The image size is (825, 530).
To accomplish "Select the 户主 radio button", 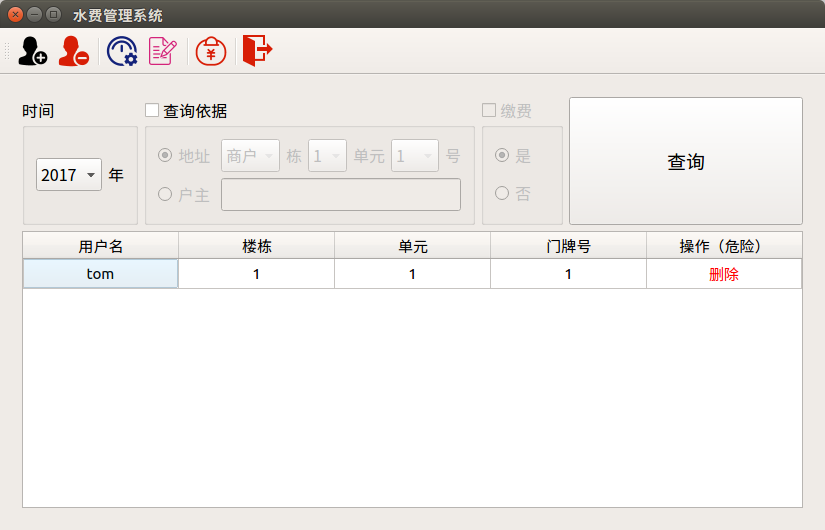I will (x=165, y=194).
